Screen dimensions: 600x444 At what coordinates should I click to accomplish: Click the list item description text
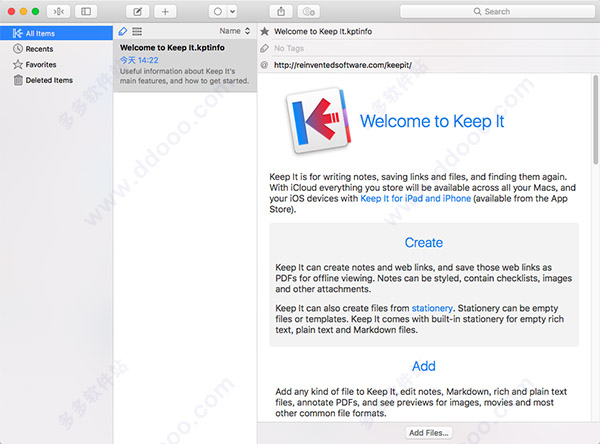pos(184,76)
